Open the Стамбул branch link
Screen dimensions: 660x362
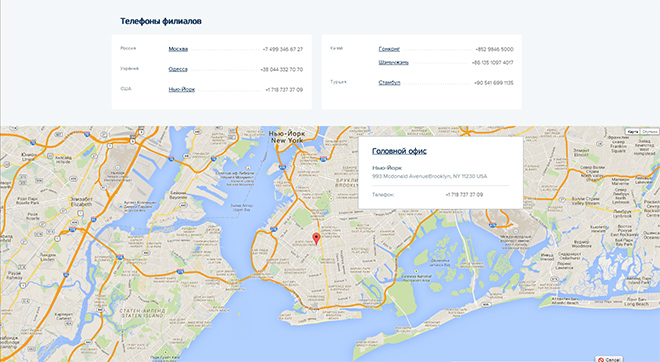click(389, 83)
